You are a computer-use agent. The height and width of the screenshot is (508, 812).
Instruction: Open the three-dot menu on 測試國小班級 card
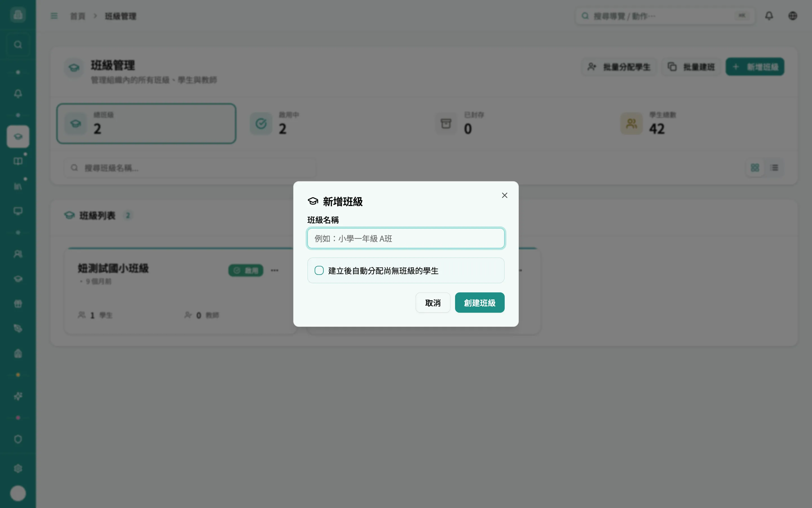pyautogui.click(x=274, y=270)
